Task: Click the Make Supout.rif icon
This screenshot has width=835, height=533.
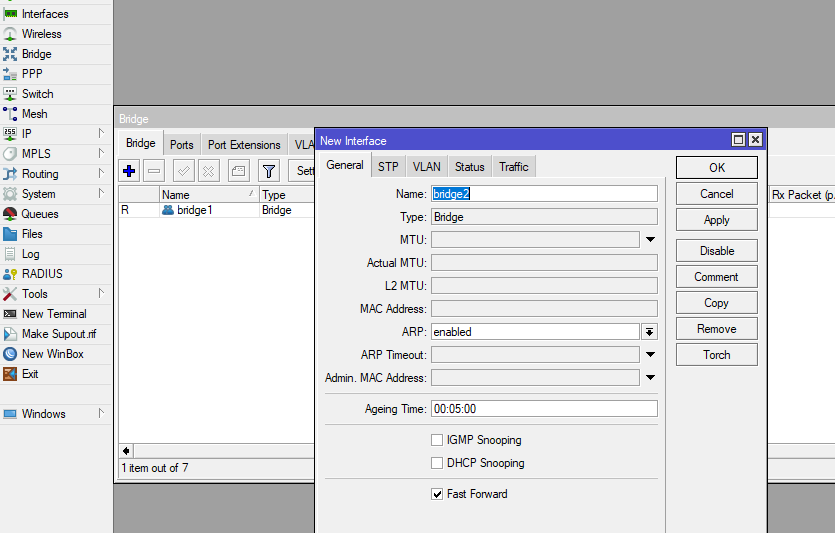Action: tap(10, 334)
